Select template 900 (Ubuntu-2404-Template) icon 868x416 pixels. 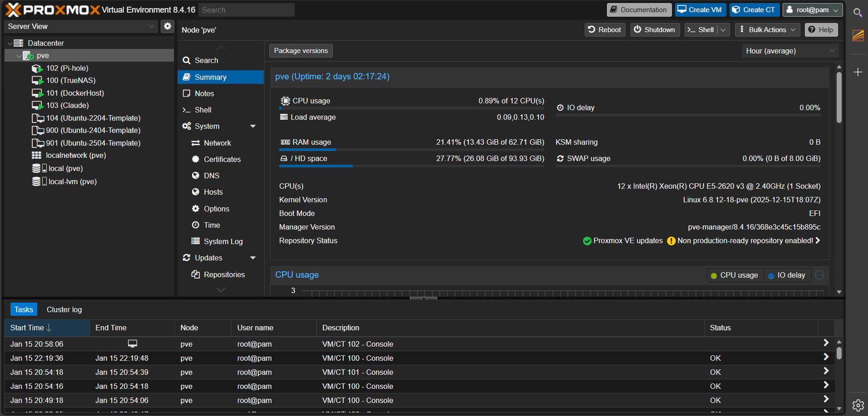tap(37, 130)
